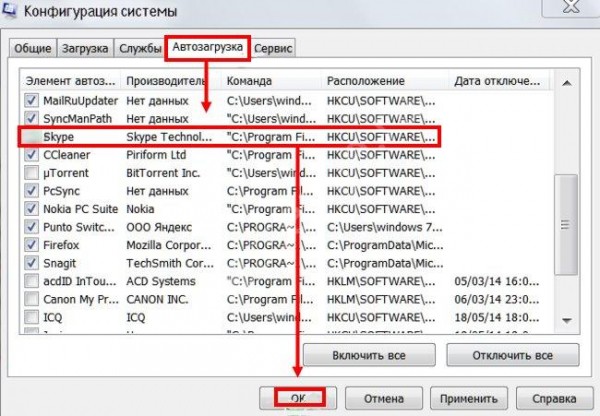
Task: Sort by Дата отключения column header
Action: pyautogui.click(x=499, y=81)
